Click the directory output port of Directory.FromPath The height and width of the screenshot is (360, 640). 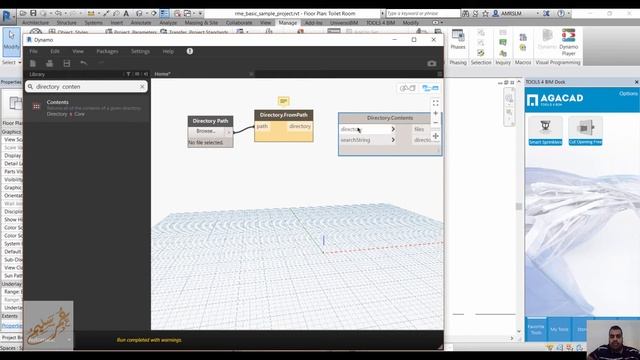click(300, 126)
